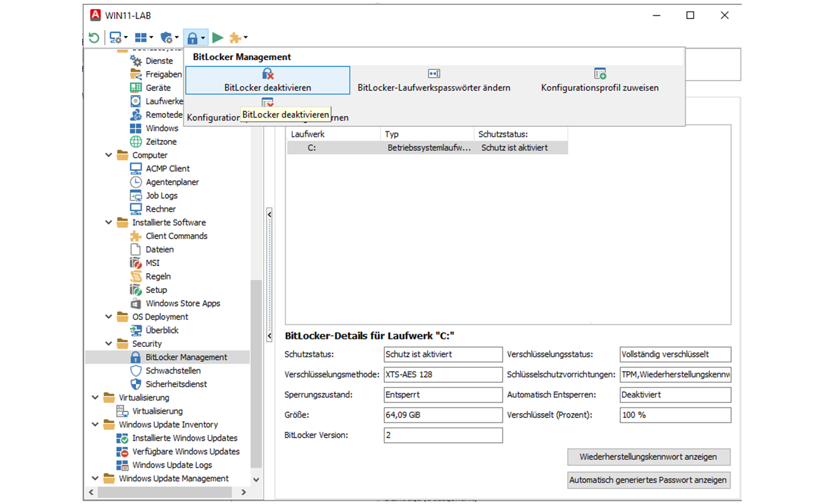Click the Windows tiles toolbar icon
The width and height of the screenshot is (824, 504).
tap(140, 37)
